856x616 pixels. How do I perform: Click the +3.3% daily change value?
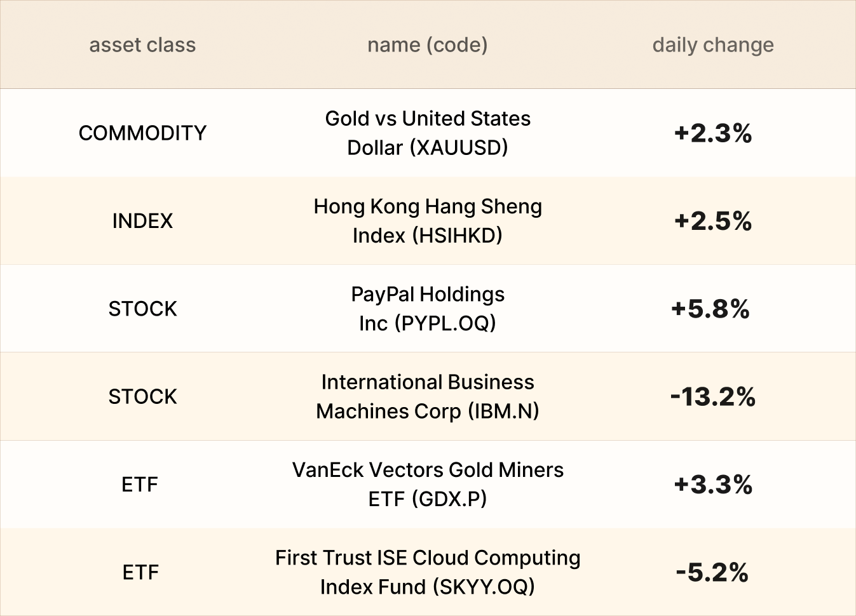point(713,485)
